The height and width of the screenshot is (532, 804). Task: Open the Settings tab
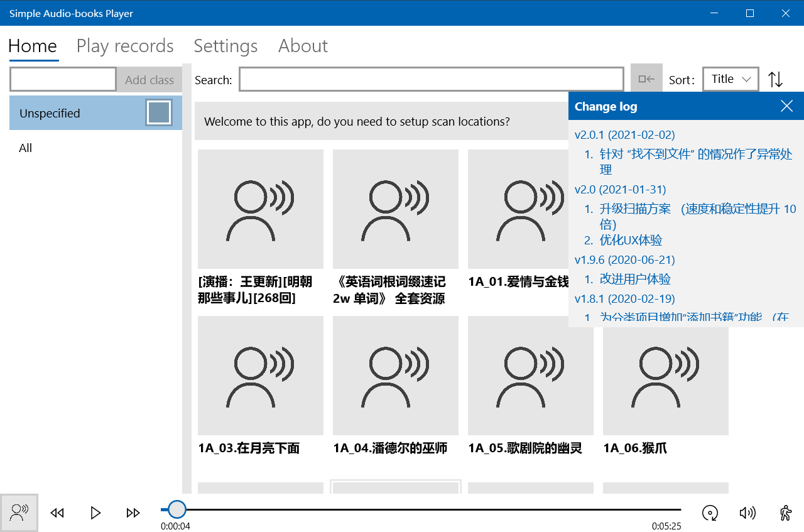(x=225, y=46)
